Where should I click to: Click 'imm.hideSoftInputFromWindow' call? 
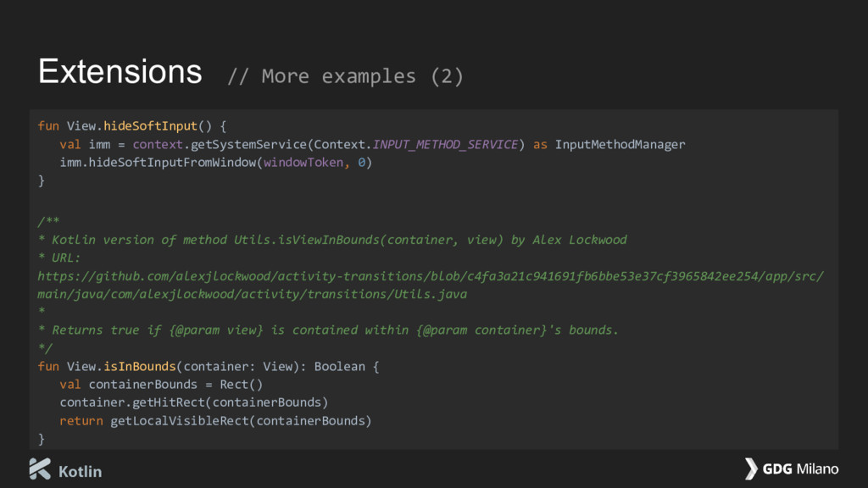(x=158, y=163)
